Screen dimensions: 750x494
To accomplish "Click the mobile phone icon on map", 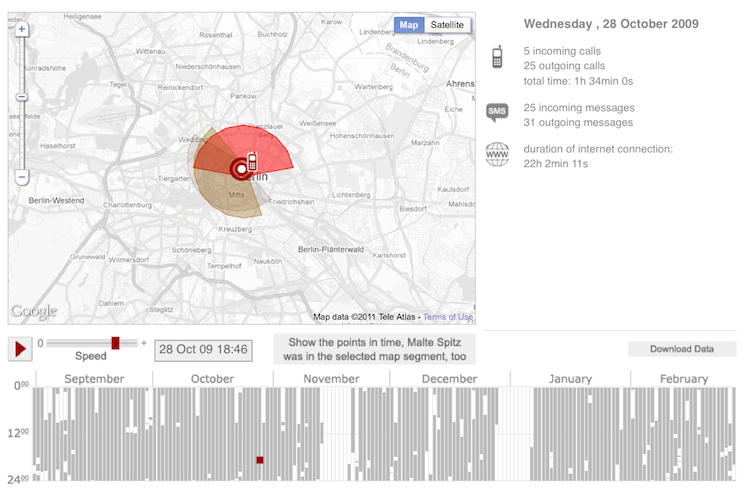I will (252, 161).
